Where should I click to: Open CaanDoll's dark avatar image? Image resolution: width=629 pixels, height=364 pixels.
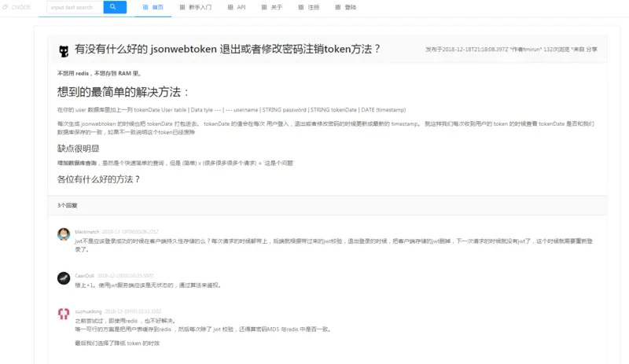click(64, 278)
